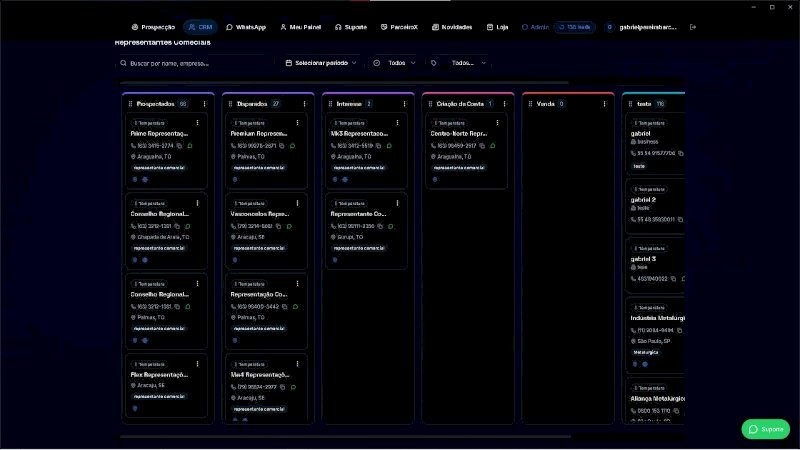Open options on Flex Representaçõ card
This screenshot has height=450, width=800.
pos(197,364)
